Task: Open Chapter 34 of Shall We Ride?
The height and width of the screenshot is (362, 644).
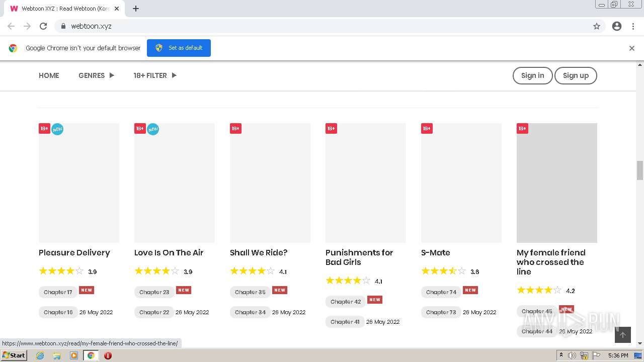Action: coord(250,312)
